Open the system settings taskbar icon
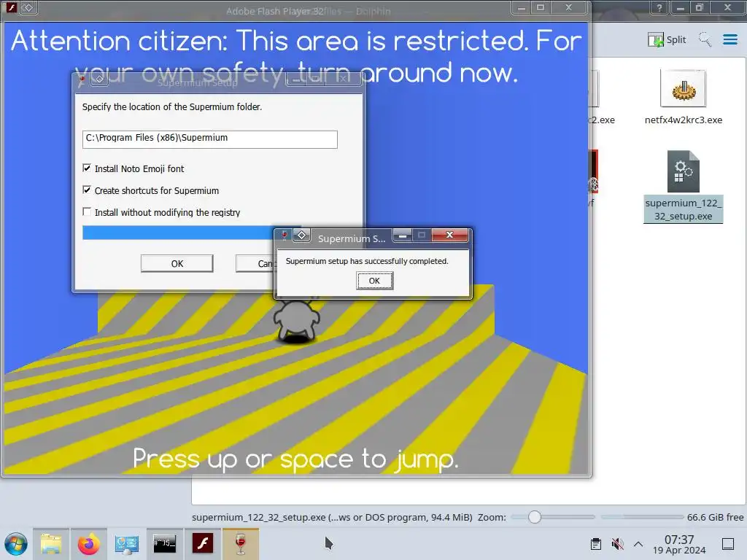747x560 pixels. click(x=127, y=544)
